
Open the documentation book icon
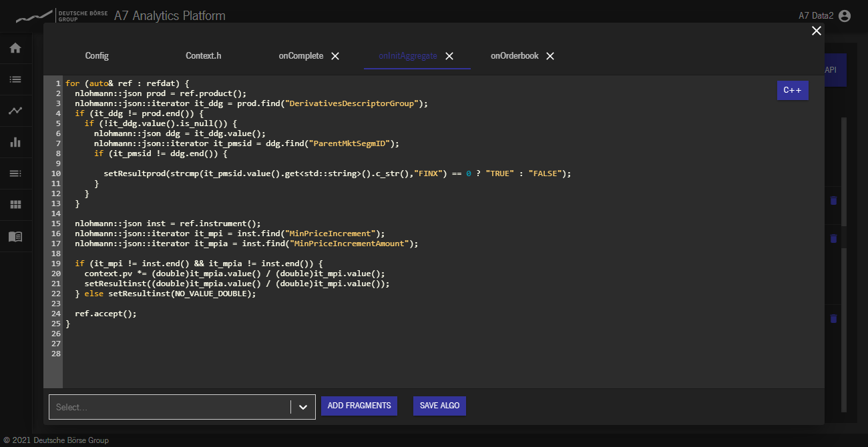pos(15,236)
